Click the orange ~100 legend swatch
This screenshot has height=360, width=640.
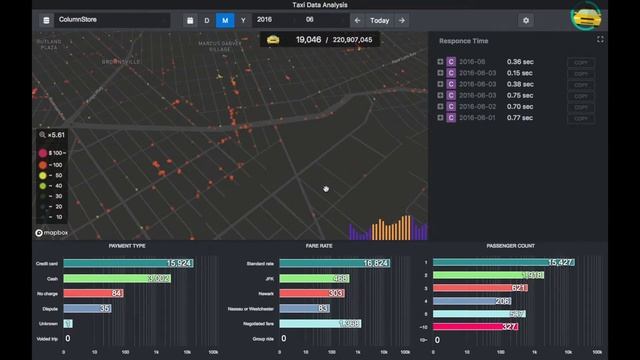43,165
